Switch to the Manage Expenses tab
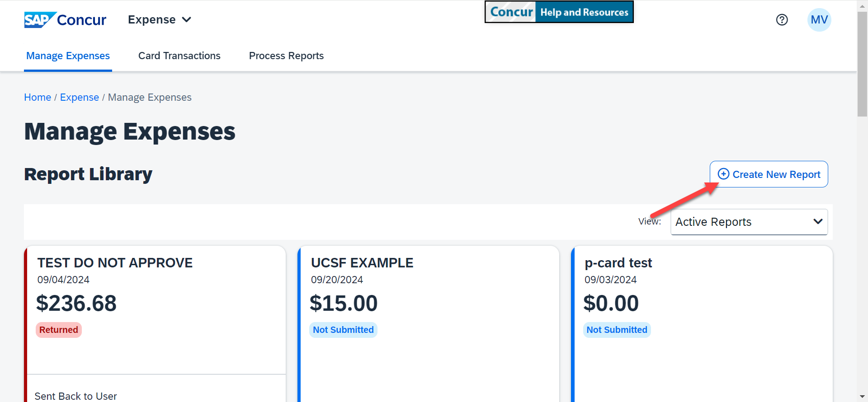 (x=68, y=56)
